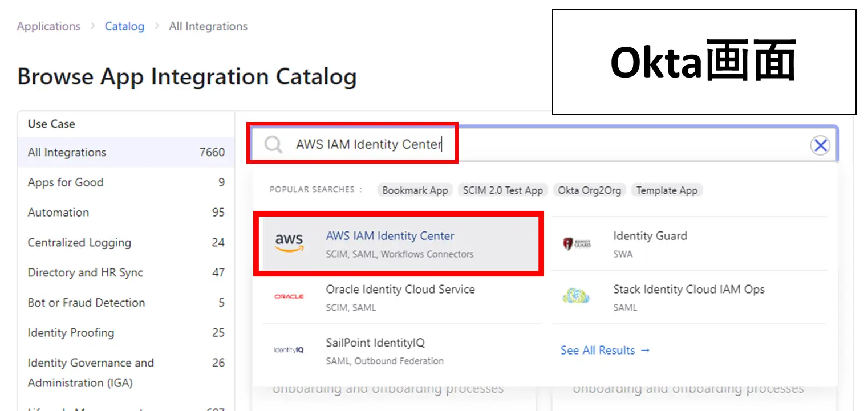This screenshot has width=868, height=411.
Task: Click the Stack Identity cloud logo
Action: [576, 296]
